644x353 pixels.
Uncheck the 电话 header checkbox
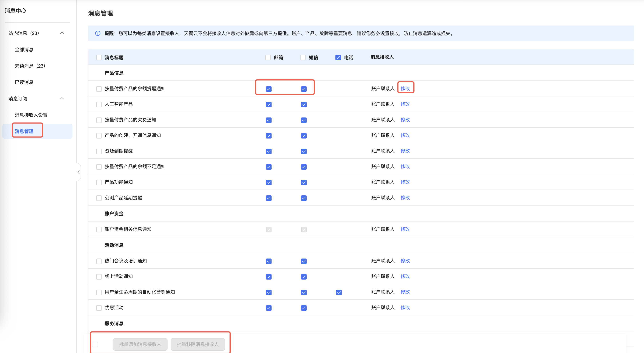(338, 57)
